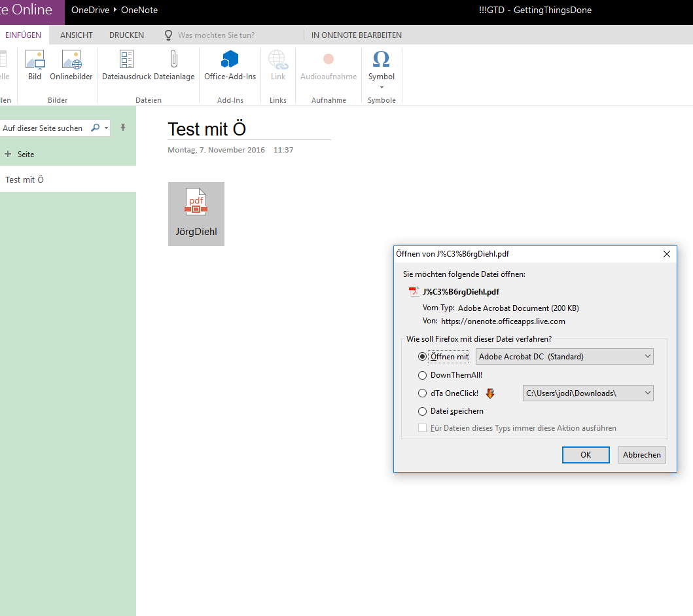Image resolution: width=693 pixels, height=616 pixels.
Task: Add a new page with '+ Seite'
Action: click(20, 154)
